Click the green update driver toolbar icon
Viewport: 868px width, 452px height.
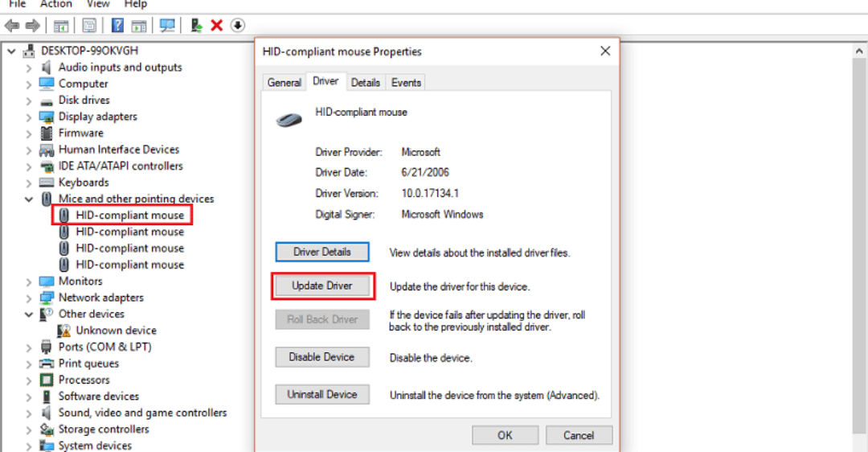(x=196, y=26)
